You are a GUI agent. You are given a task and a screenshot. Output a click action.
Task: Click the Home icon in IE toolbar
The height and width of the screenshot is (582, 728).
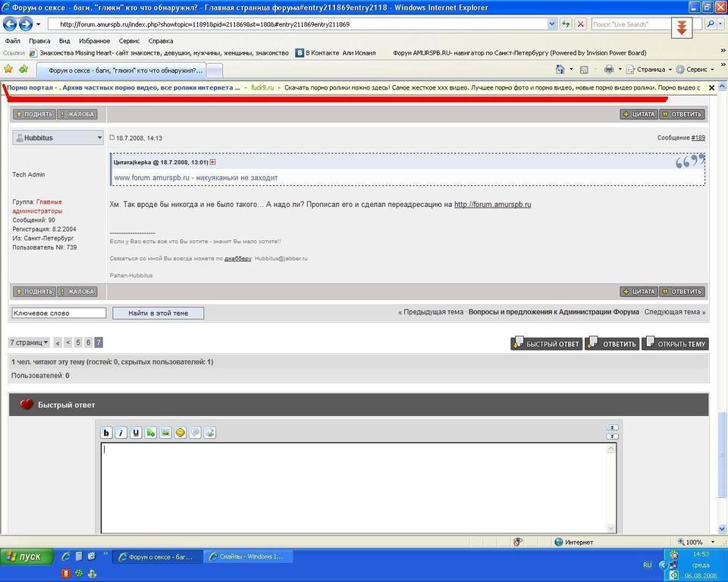coord(560,70)
